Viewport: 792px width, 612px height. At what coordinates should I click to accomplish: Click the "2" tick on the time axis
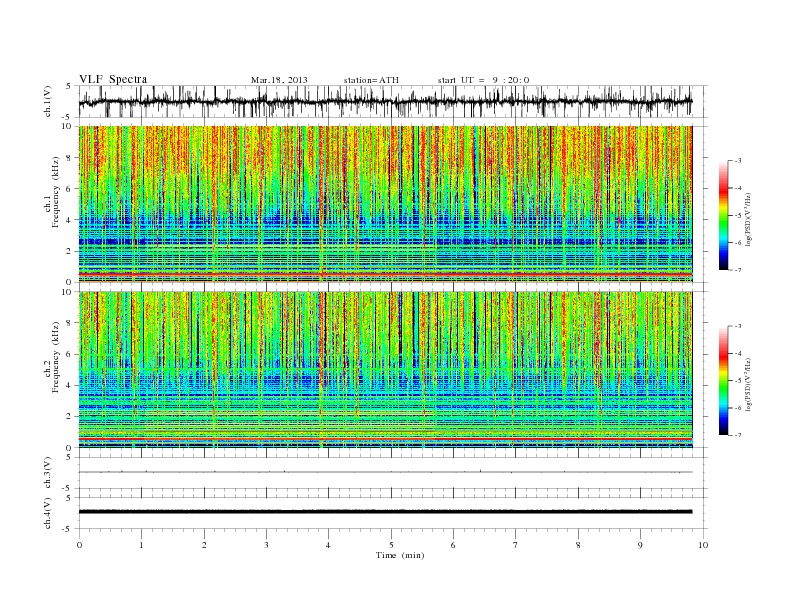(x=204, y=545)
